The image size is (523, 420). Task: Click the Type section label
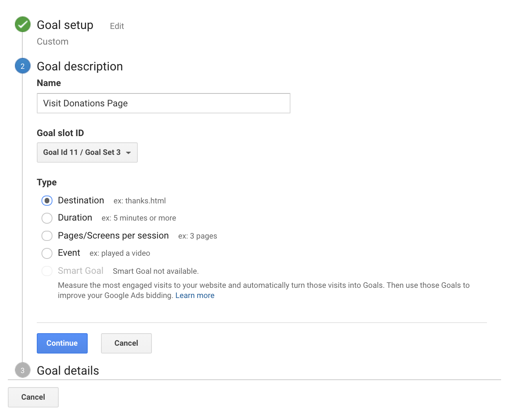[47, 183]
